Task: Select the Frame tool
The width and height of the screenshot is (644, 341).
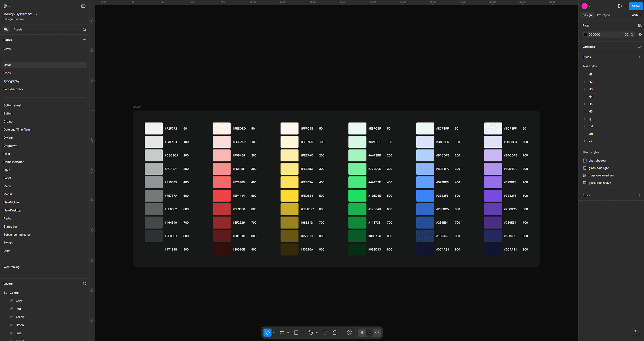Action: pos(282,332)
